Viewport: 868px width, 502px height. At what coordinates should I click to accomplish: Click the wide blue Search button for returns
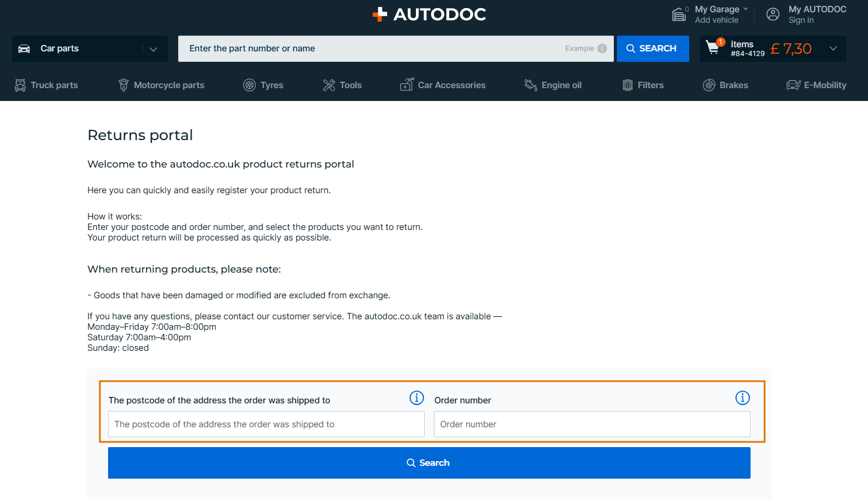click(x=429, y=463)
